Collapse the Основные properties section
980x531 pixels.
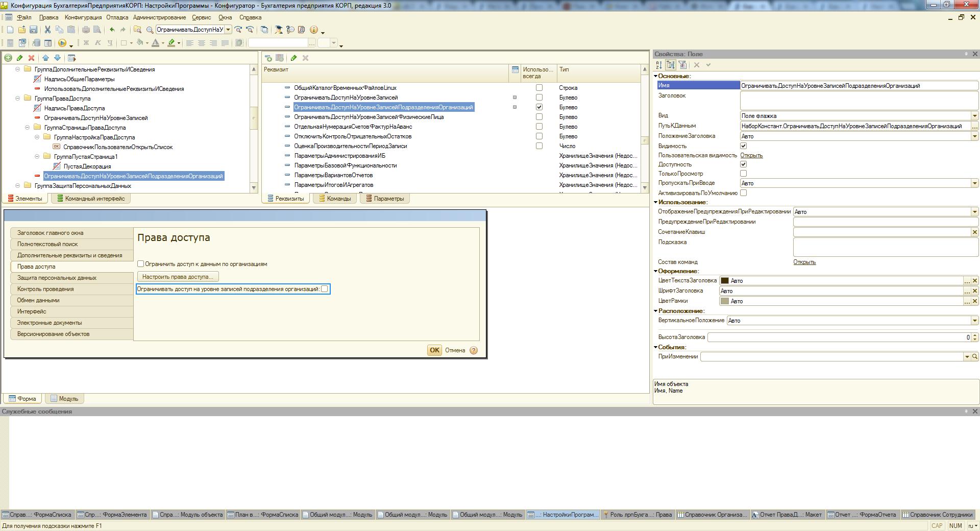point(656,76)
